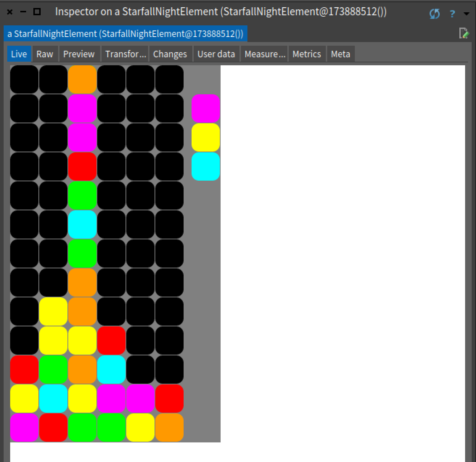The width and height of the screenshot is (476, 462).
Task: Select the StarfallNightElement page tab
Action: pos(125,34)
